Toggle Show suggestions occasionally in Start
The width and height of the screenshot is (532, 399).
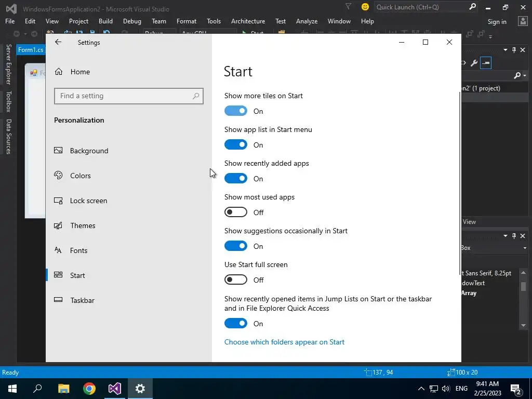(x=236, y=246)
